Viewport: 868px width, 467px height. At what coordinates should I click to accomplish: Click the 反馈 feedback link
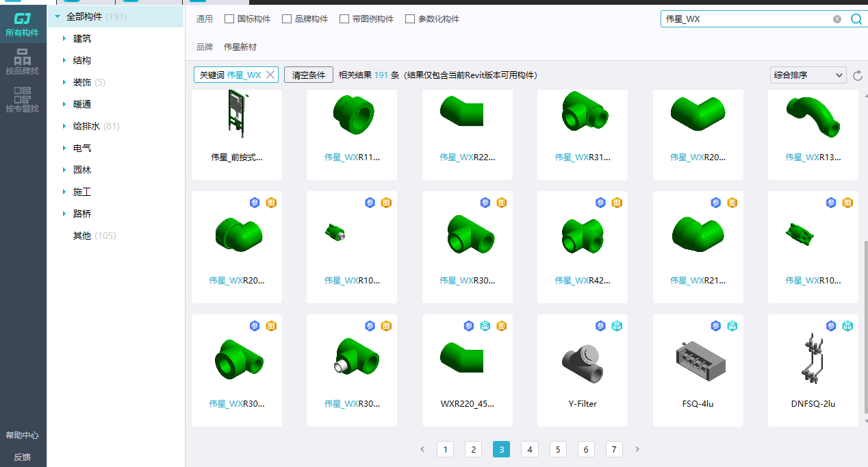click(x=23, y=457)
